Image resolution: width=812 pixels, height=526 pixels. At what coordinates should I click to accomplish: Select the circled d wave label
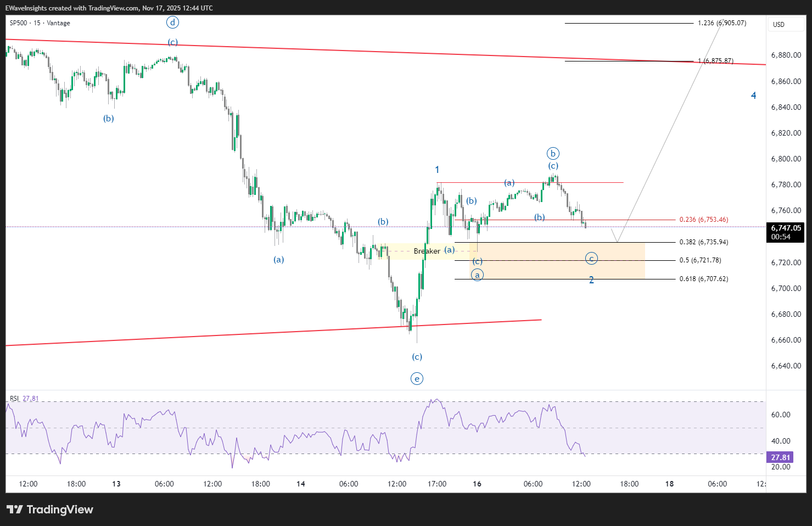point(172,23)
